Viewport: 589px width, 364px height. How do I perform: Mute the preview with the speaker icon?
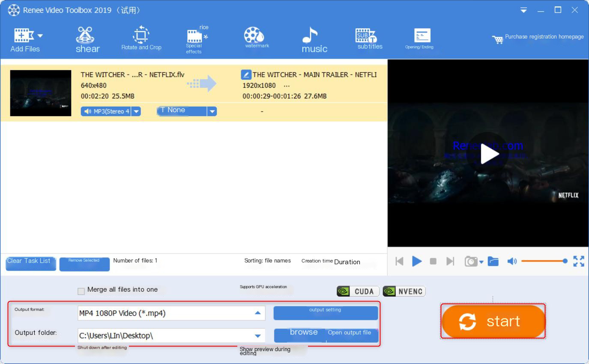512,261
